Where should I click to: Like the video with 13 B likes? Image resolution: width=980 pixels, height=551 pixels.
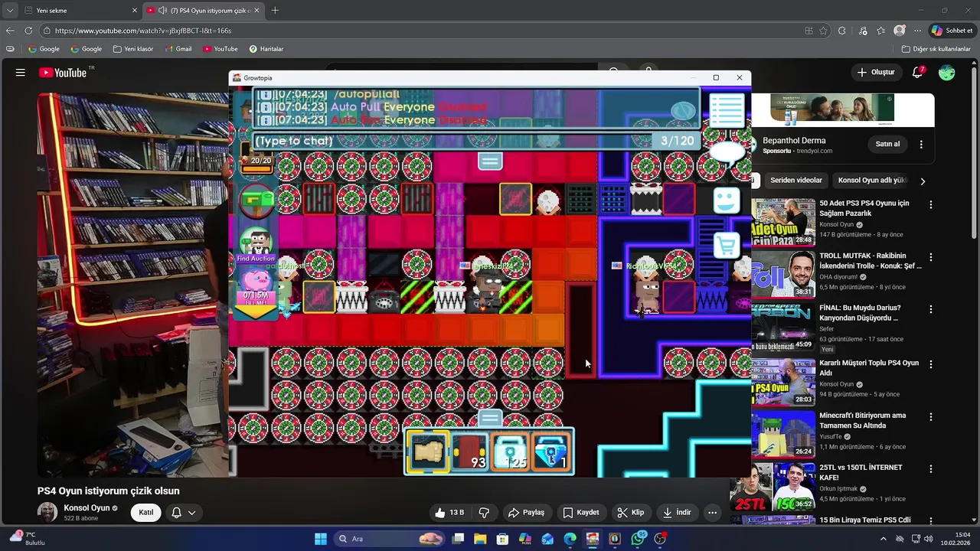(x=449, y=513)
